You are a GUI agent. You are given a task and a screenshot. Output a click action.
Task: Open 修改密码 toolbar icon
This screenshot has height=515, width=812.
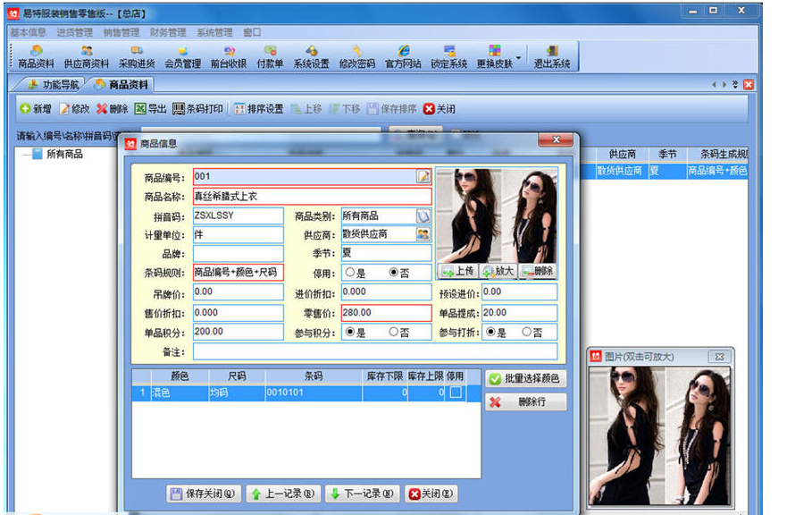tap(356, 57)
